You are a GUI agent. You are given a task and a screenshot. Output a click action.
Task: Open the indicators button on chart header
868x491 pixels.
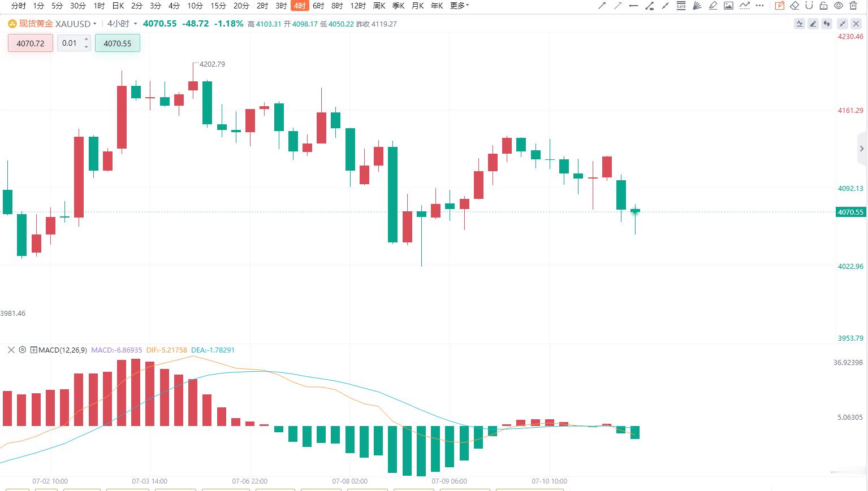coord(800,24)
